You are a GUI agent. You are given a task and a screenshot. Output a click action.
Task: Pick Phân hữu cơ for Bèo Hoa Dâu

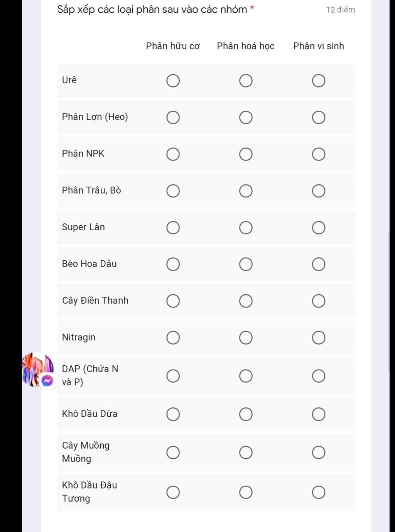(x=173, y=264)
